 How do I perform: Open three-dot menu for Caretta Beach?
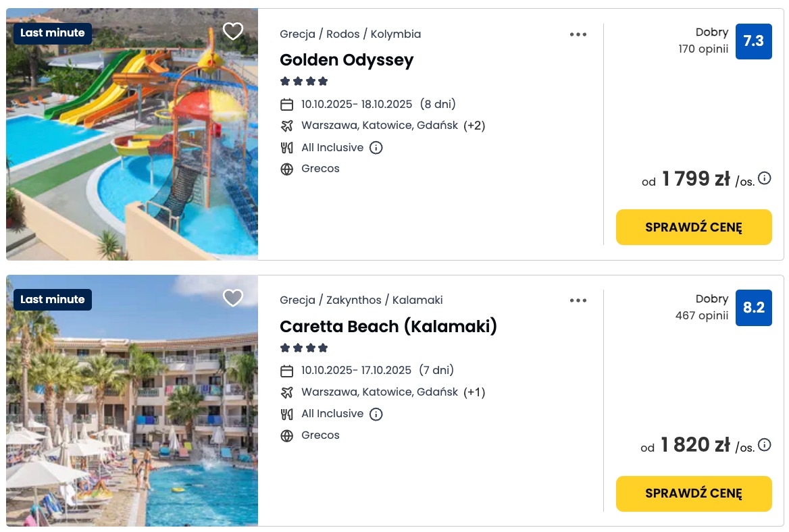[x=578, y=300]
